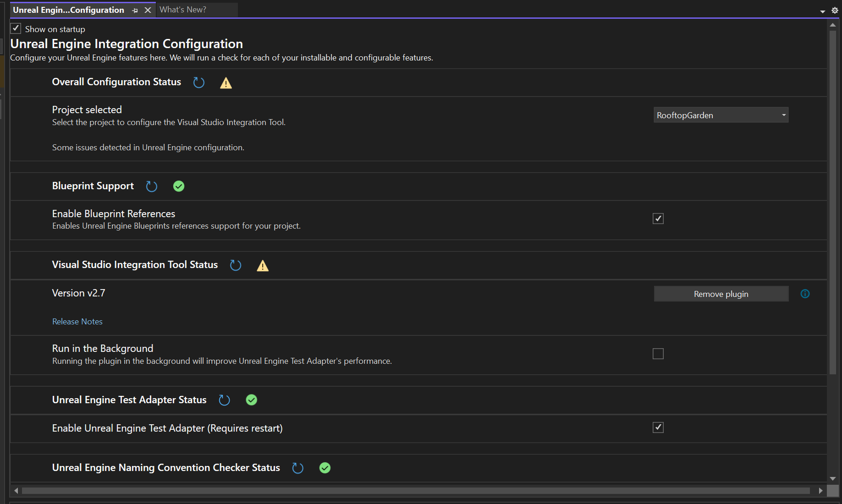Viewport: 842px width, 504px height.
Task: Click the Enable Blueprint References label
Action: [114, 214]
